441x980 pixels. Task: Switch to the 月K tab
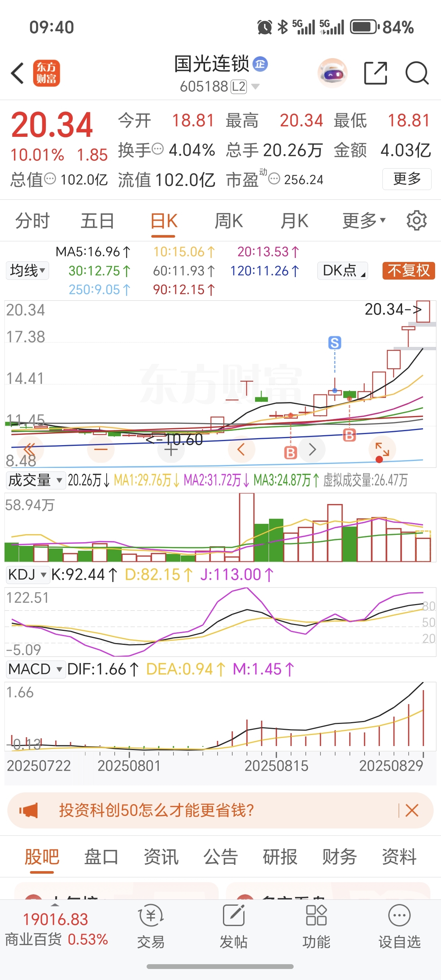point(294,221)
